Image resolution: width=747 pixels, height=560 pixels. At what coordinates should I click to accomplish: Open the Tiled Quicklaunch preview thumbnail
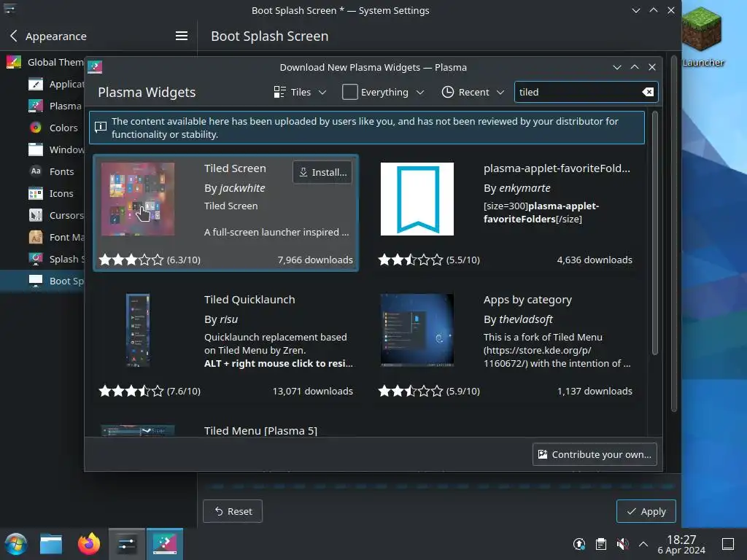click(138, 330)
